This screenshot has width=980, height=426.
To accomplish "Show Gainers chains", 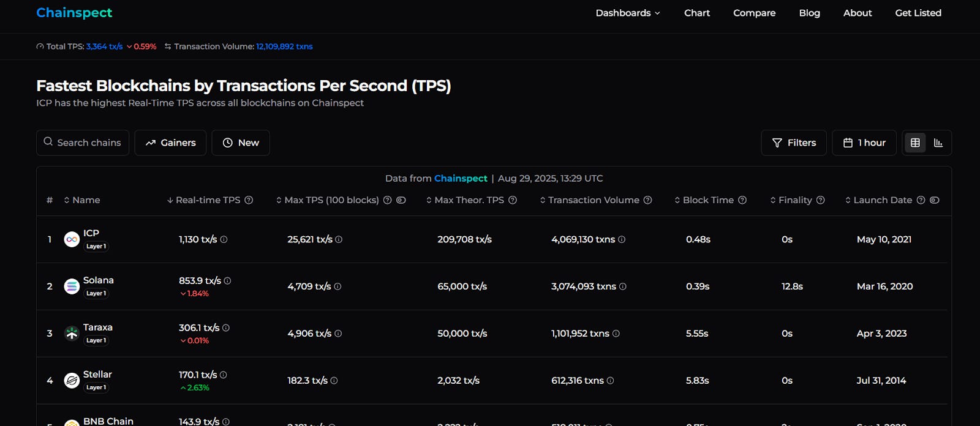I will 170,143.
